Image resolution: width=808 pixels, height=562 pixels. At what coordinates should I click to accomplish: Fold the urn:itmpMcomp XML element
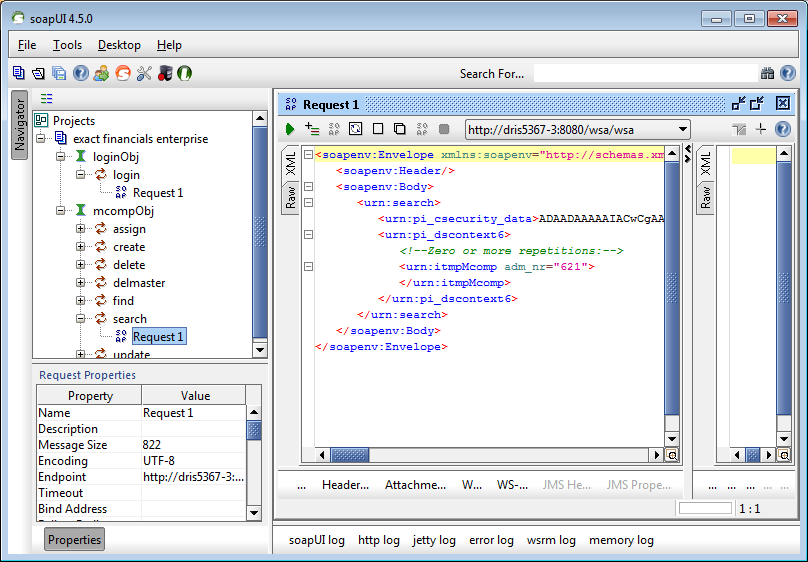coord(308,266)
